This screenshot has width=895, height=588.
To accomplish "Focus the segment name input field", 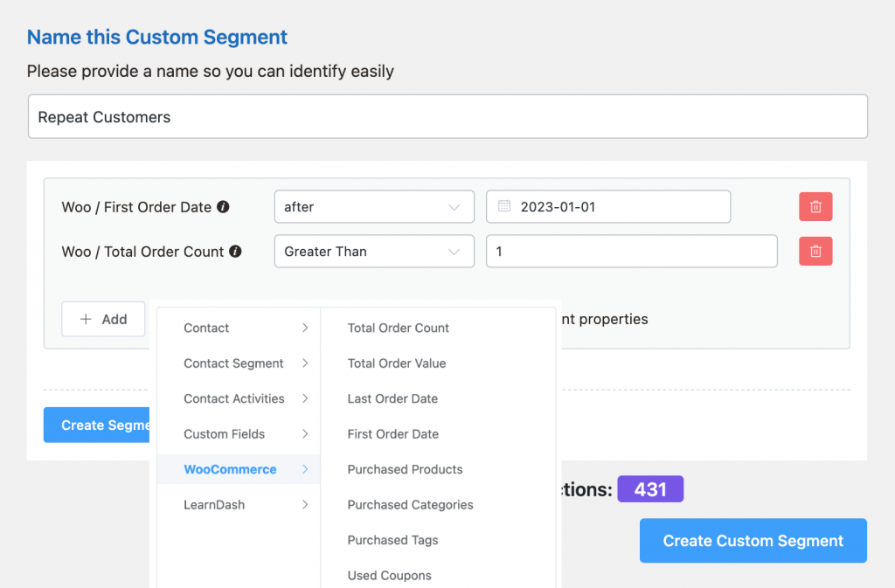I will coord(448,116).
